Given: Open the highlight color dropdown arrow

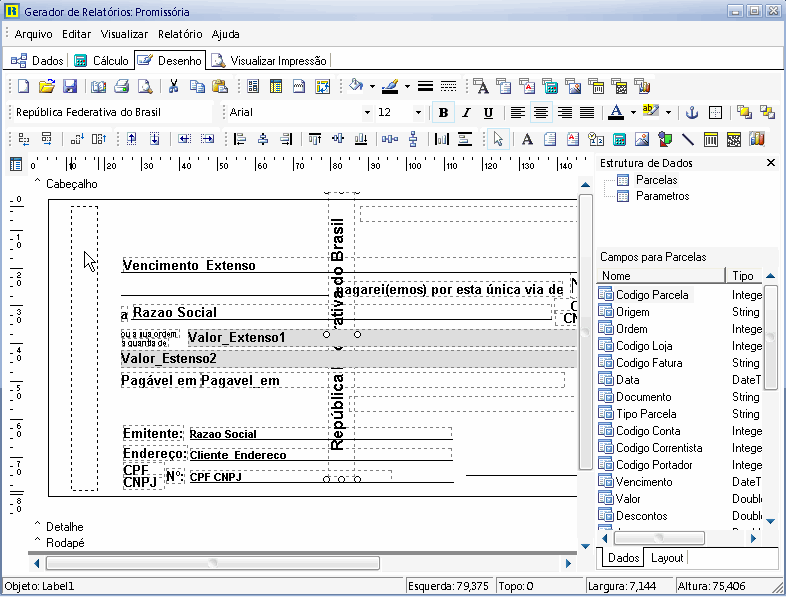Looking at the screenshot, I should coord(668,112).
